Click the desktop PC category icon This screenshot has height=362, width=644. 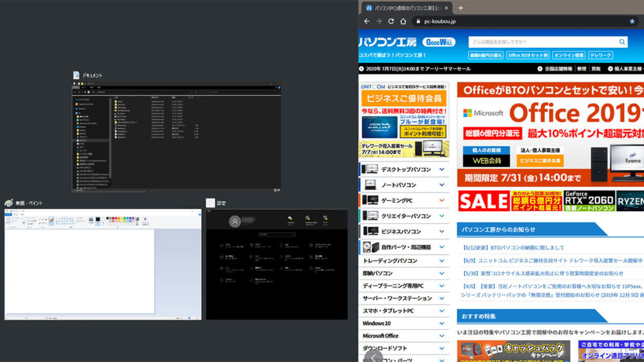pyautogui.click(x=370, y=169)
